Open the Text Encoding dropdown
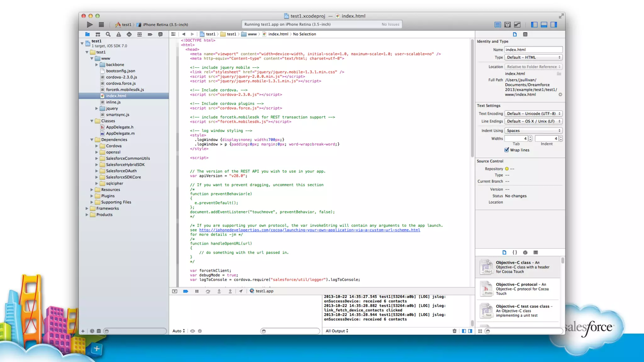644x362 pixels. click(533, 114)
